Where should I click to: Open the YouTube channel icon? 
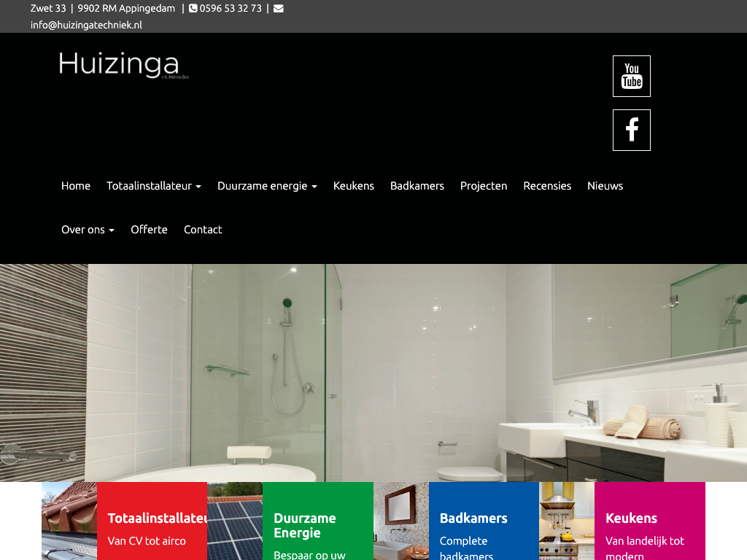[x=631, y=76]
